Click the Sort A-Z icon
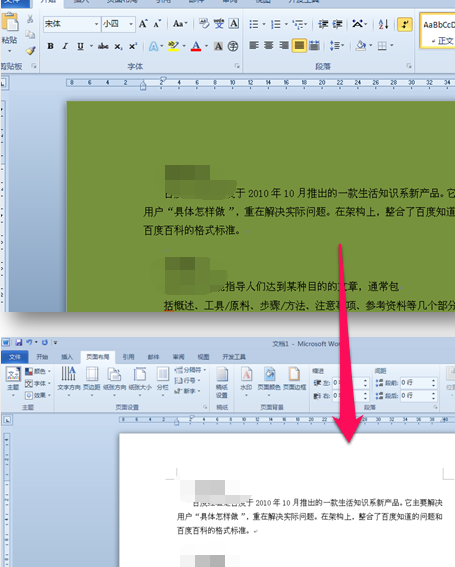This screenshot has height=567, width=455. coord(383,24)
